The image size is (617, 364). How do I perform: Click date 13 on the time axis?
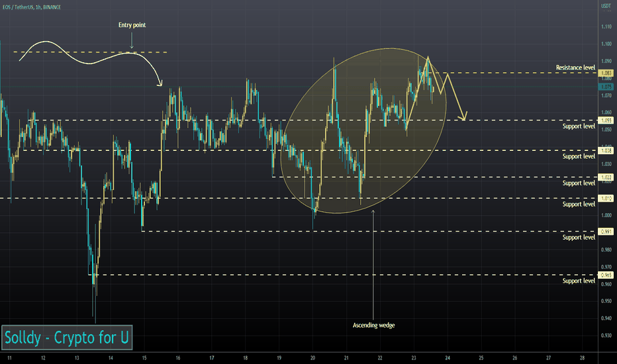tap(77, 358)
